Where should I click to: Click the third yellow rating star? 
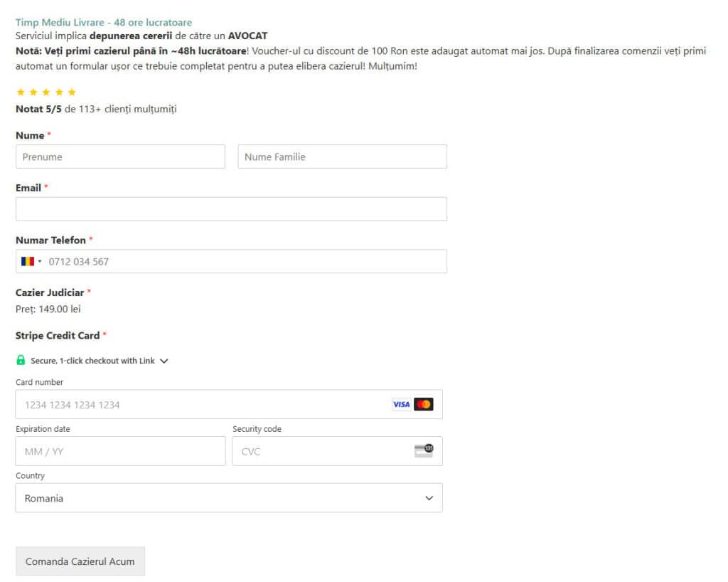45,92
